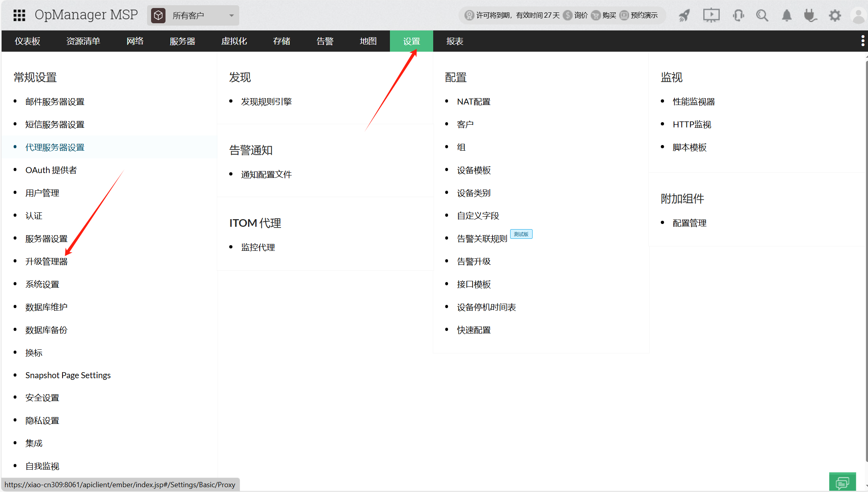Open the presentation screen icon
The width and height of the screenshot is (868, 492).
coord(711,16)
